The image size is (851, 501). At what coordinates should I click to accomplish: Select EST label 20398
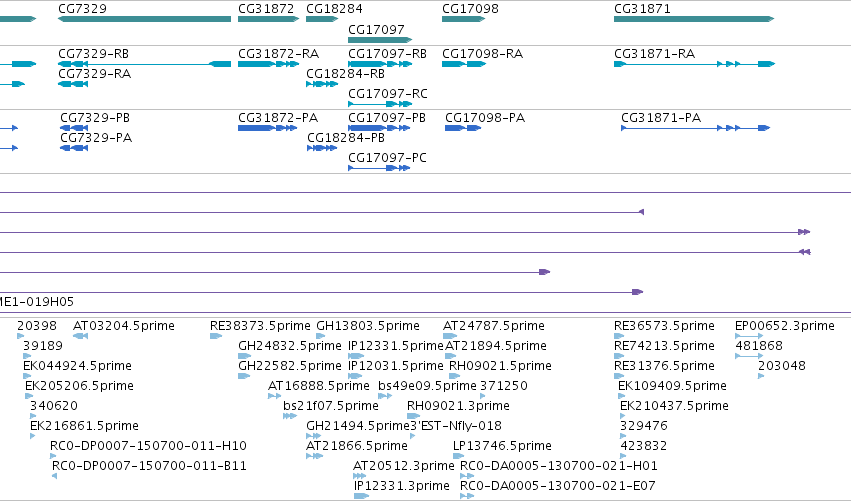36,326
